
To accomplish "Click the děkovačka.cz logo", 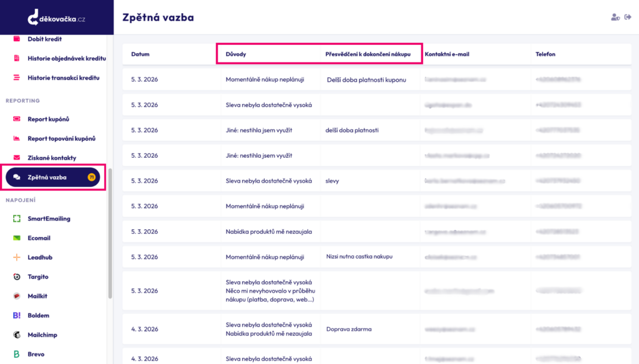I will click(56, 19).
